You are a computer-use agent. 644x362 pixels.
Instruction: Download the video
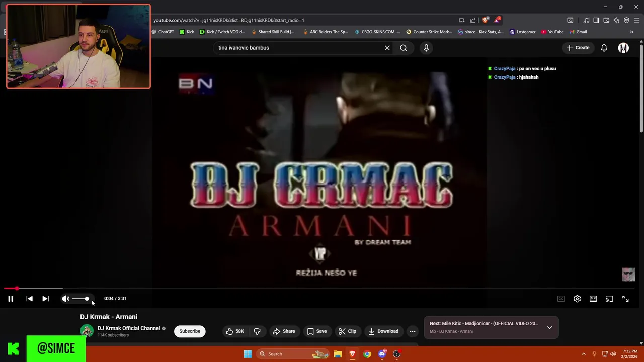tap(383, 331)
